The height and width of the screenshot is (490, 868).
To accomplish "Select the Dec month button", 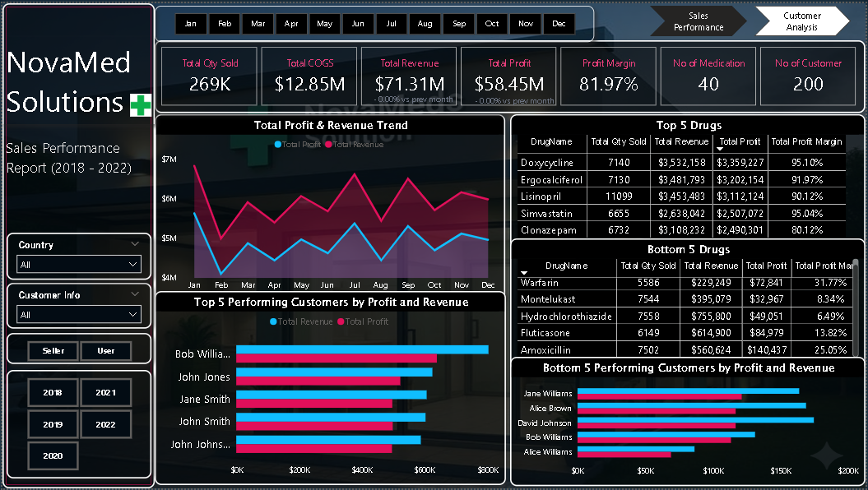I will point(559,24).
